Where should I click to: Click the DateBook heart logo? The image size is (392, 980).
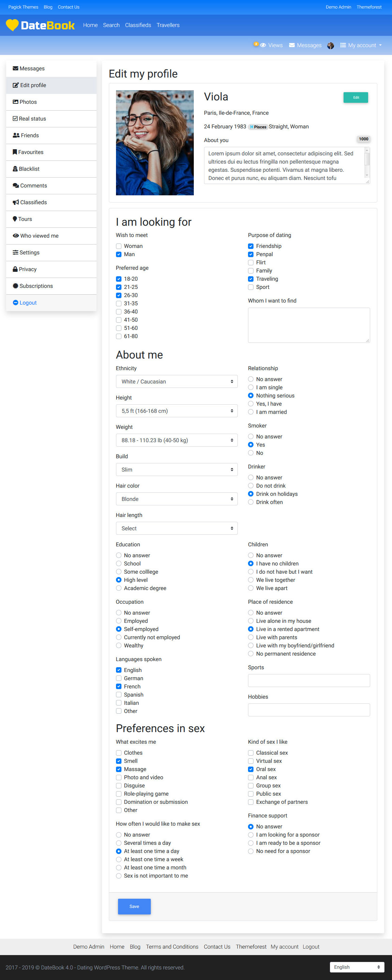point(12,25)
